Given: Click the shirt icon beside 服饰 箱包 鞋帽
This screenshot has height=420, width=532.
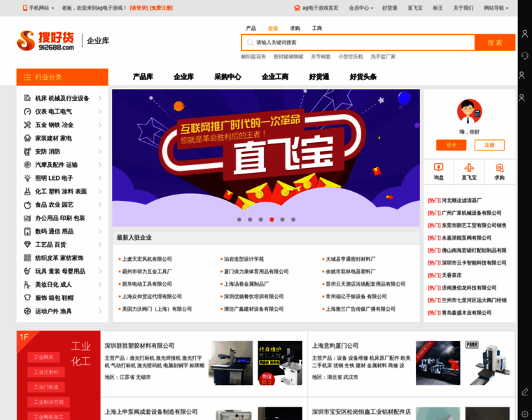Looking at the screenshot, I should click(x=27, y=298).
